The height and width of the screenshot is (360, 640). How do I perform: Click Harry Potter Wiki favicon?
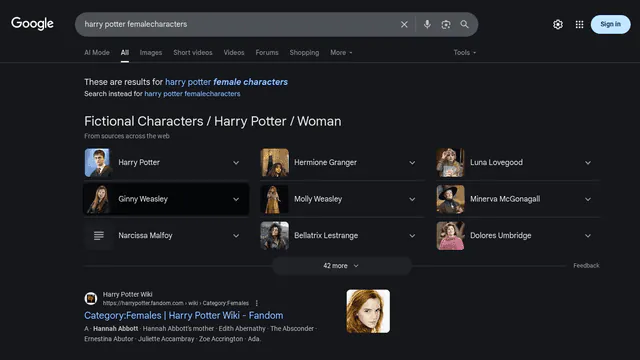coord(91,298)
